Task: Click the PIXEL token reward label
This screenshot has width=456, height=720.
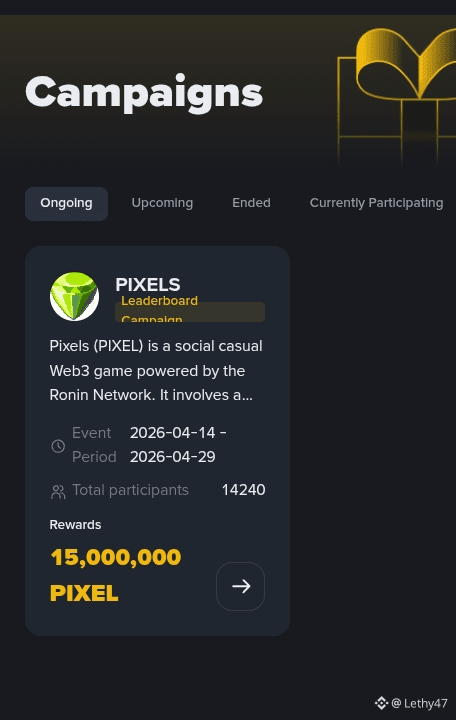Action: pyautogui.click(x=84, y=593)
